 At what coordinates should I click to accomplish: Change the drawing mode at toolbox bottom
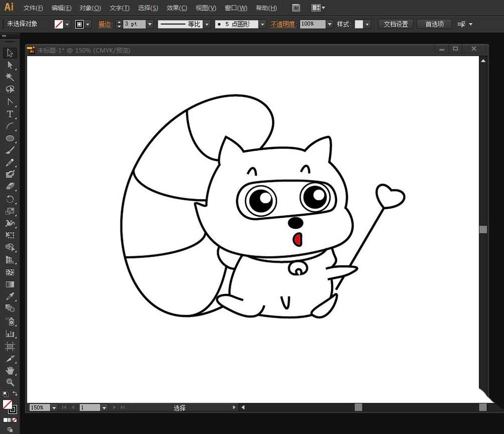click(10, 429)
